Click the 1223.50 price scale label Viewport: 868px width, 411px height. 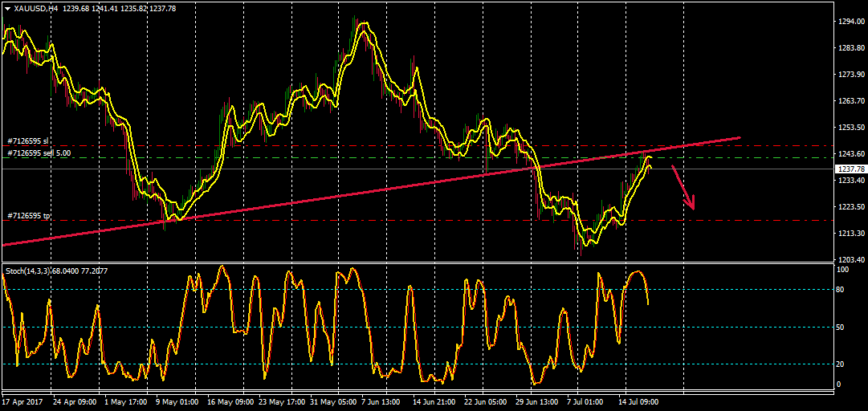coord(851,207)
